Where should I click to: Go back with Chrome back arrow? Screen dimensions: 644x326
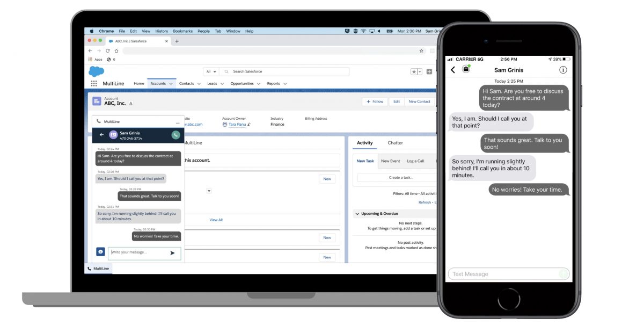90,50
